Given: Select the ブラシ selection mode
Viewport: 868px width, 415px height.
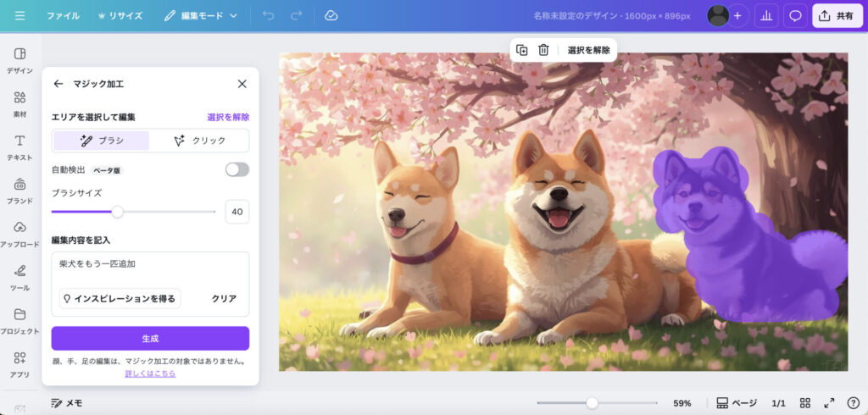Looking at the screenshot, I should (x=101, y=141).
